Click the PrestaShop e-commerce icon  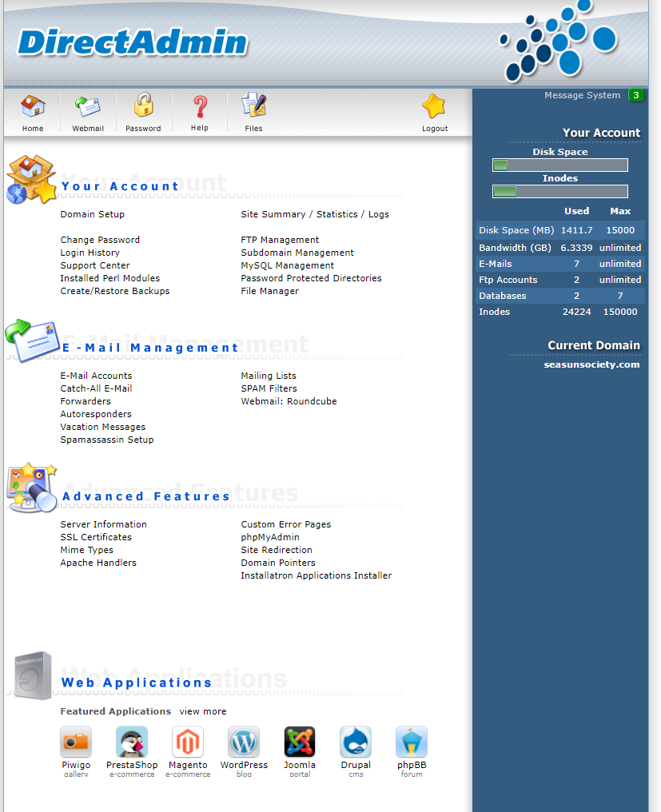132,742
